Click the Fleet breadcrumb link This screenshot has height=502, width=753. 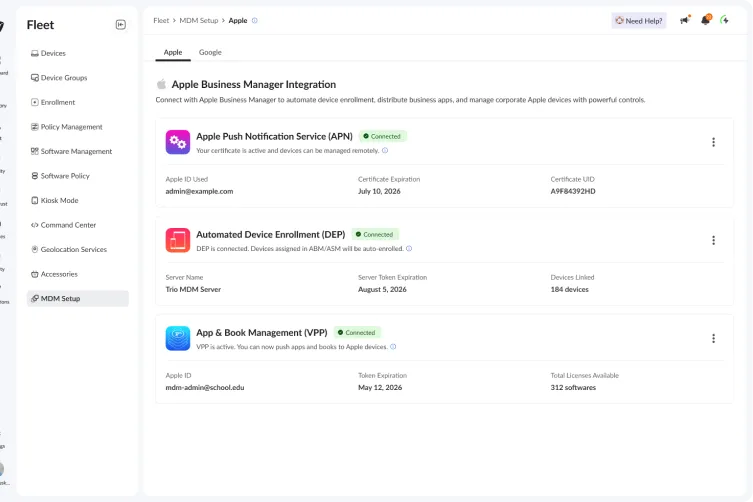point(161,21)
